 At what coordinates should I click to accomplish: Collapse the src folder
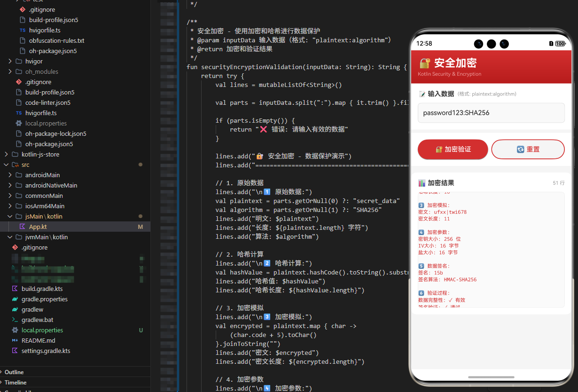(6, 165)
